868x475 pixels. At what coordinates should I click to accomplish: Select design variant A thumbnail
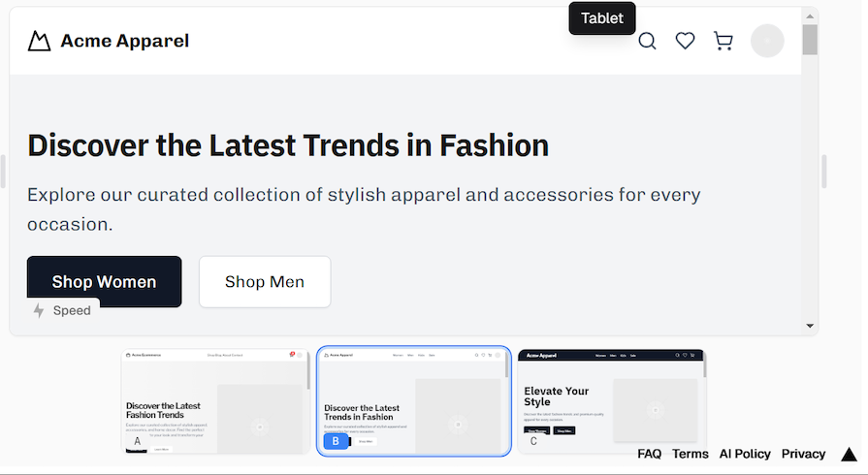(x=216, y=401)
